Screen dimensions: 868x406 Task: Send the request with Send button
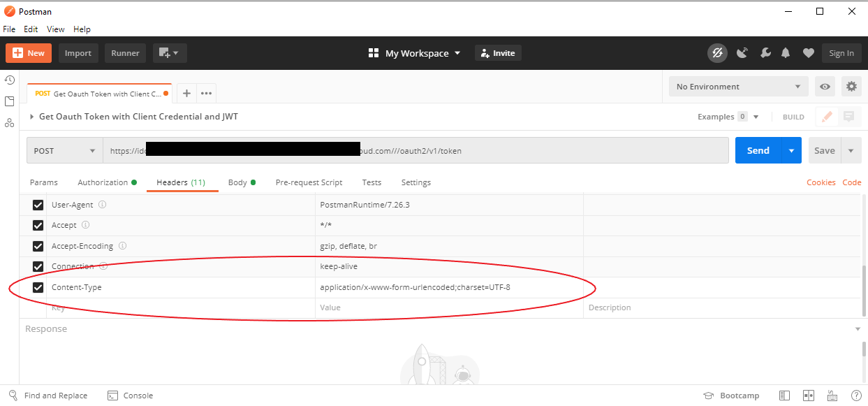(758, 150)
